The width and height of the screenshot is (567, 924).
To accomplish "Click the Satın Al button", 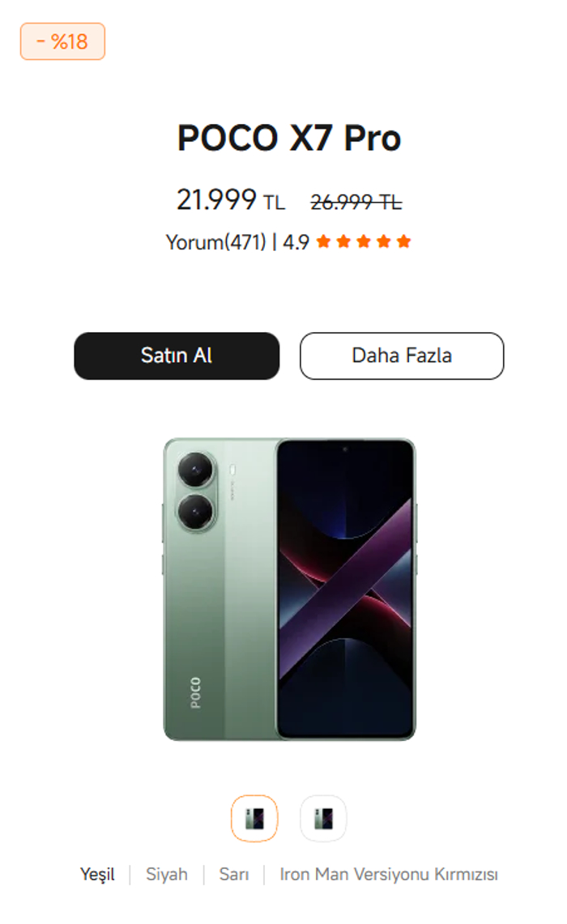I will [x=177, y=356].
